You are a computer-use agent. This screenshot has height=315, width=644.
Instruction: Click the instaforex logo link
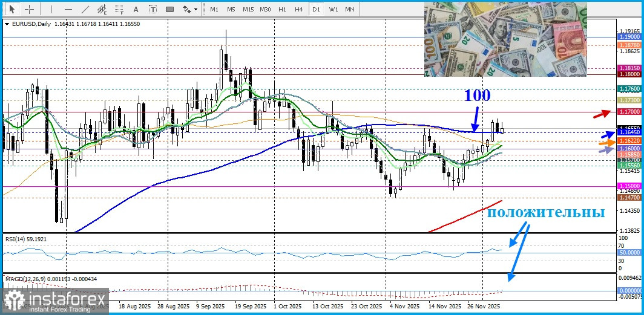[x=54, y=300]
